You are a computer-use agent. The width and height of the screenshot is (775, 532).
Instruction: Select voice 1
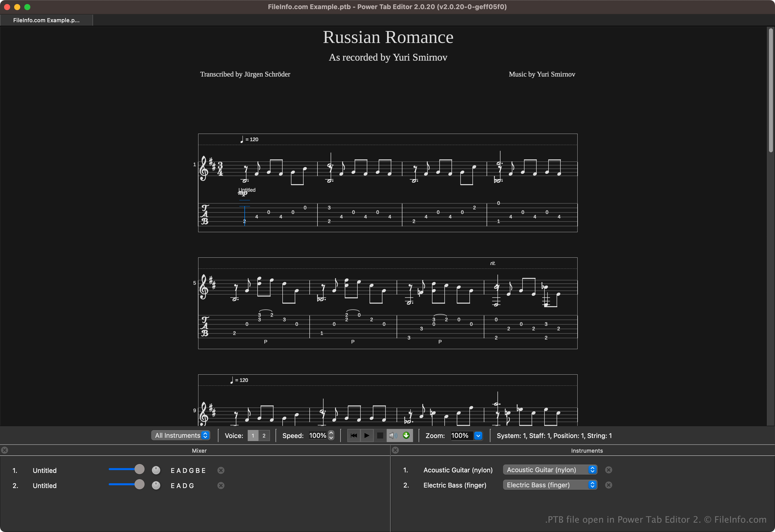coord(253,436)
